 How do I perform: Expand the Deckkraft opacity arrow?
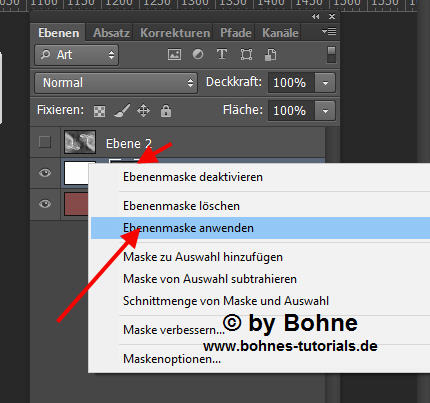coord(325,83)
